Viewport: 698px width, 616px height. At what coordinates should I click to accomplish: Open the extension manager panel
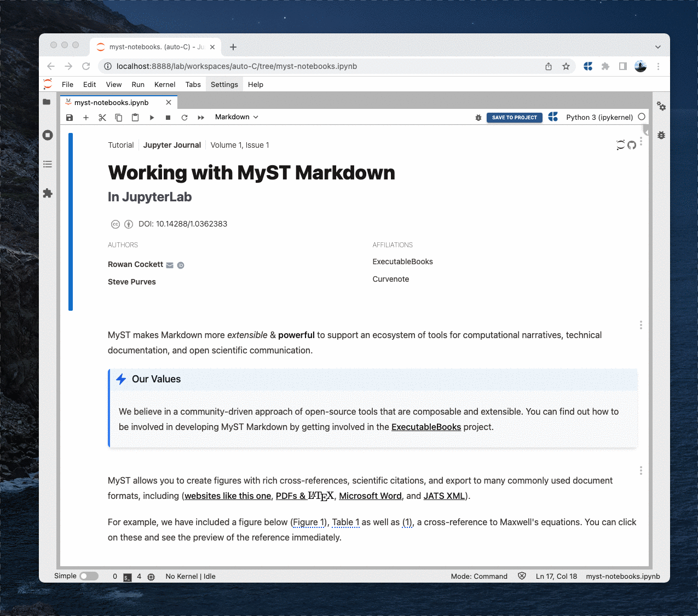click(48, 193)
